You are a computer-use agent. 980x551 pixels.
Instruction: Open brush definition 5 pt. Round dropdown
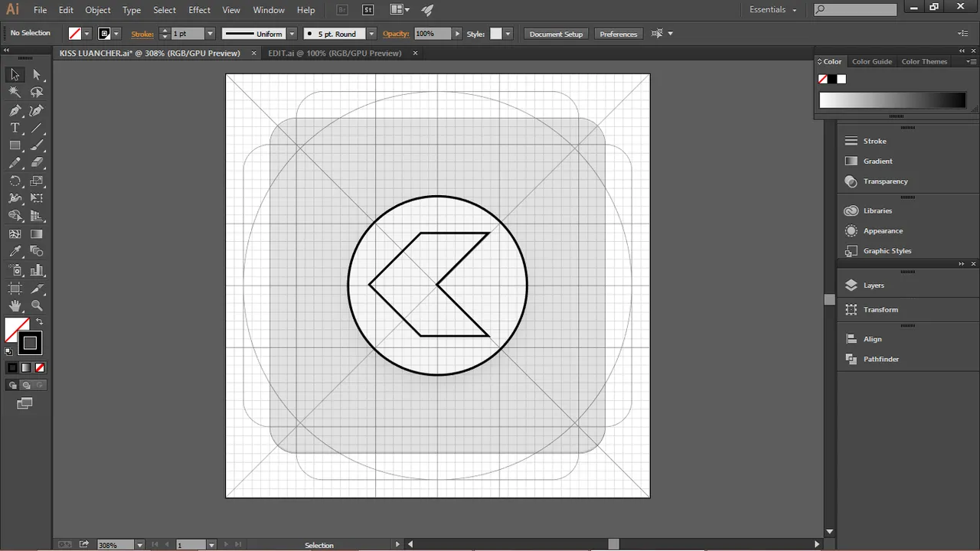pos(371,34)
